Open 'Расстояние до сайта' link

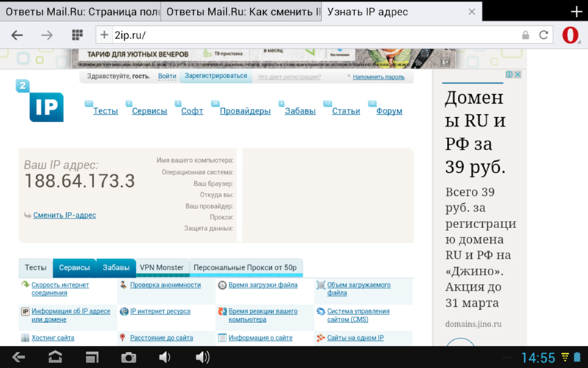162,338
